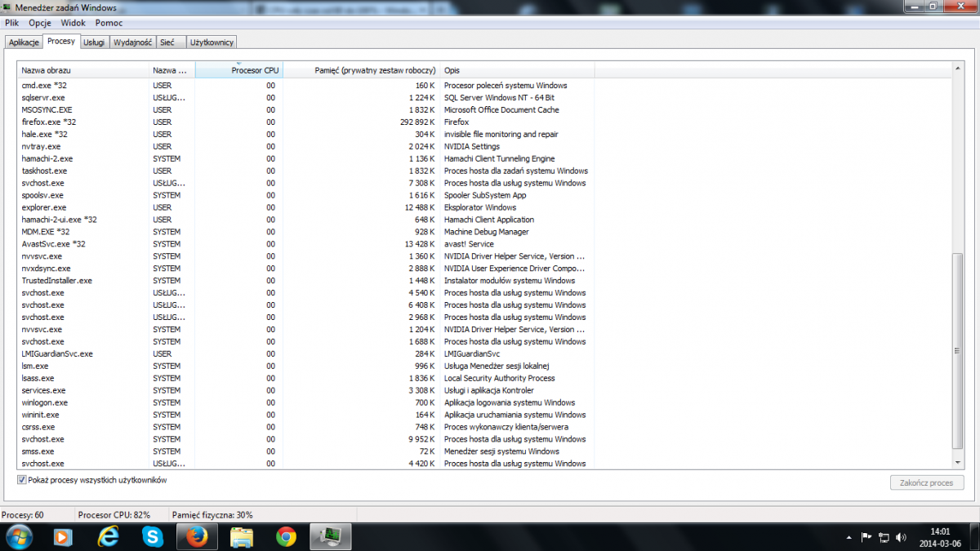Screen dimensions: 980x551
Task: Select the 'lsass.exe' process row
Action: [306, 378]
